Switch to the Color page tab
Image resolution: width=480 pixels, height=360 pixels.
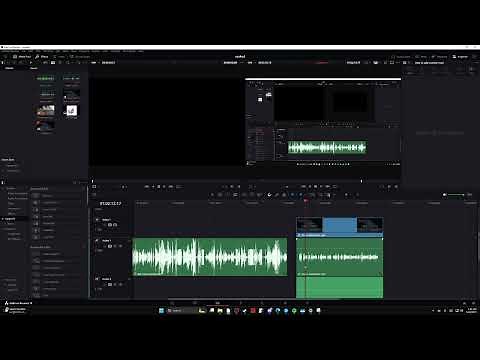tap(262, 303)
